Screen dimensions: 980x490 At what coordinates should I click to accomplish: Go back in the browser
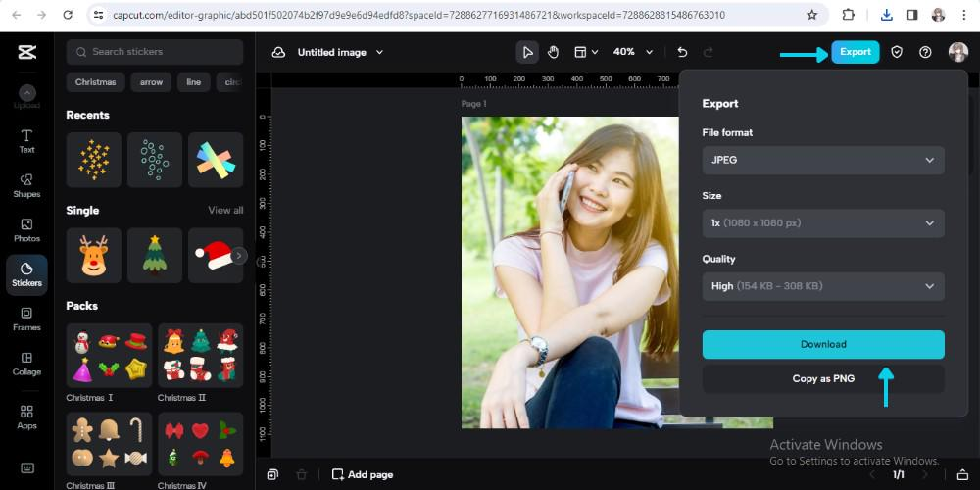coord(17,15)
